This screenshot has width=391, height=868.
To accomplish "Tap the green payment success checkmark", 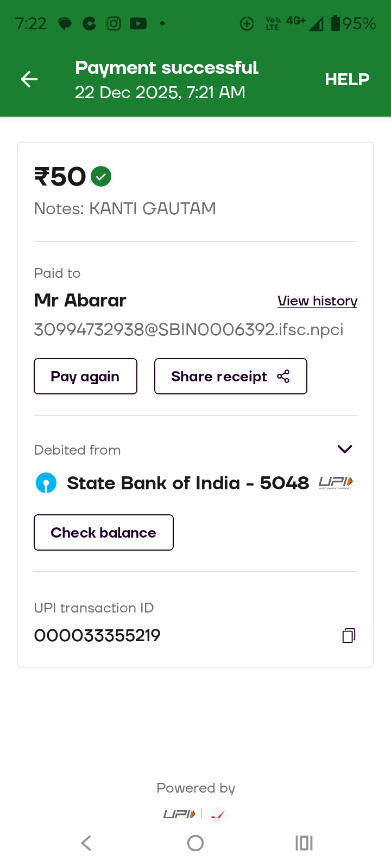I will tap(101, 176).
